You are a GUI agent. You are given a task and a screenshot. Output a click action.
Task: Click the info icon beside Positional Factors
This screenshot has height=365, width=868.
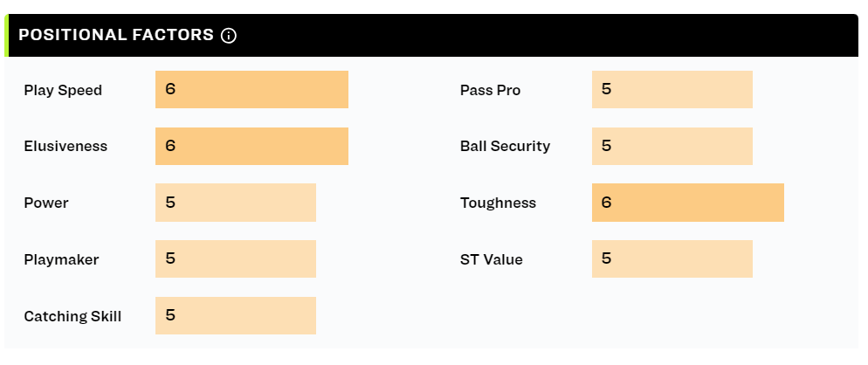click(229, 36)
